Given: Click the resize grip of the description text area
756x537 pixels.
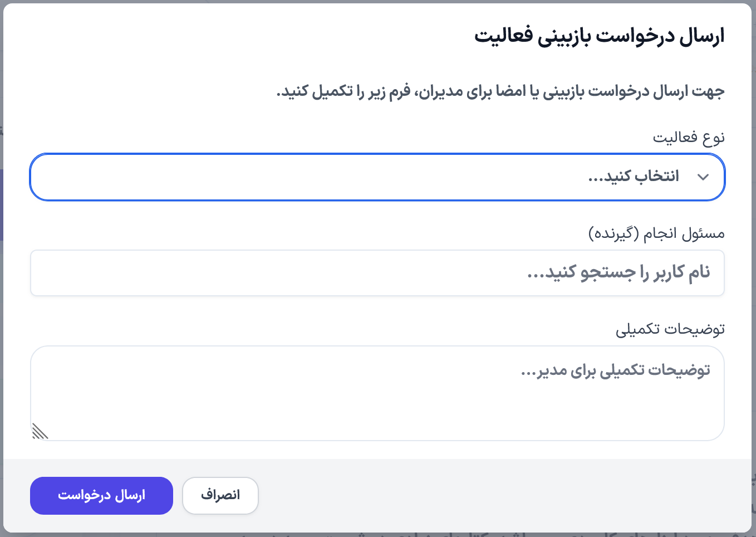Looking at the screenshot, I should [40, 431].
